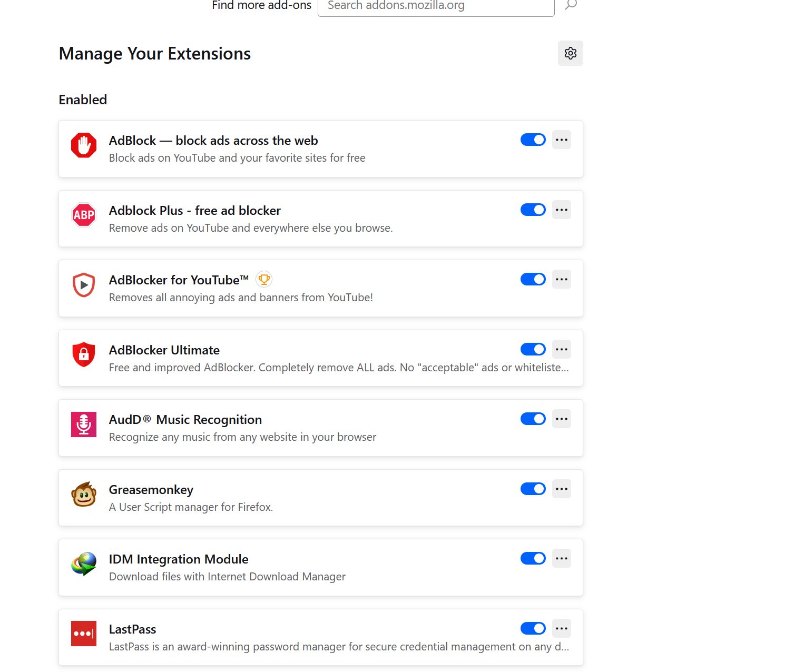Click the recommended trophy badge
This screenshot has width=794, height=672.
(x=264, y=279)
